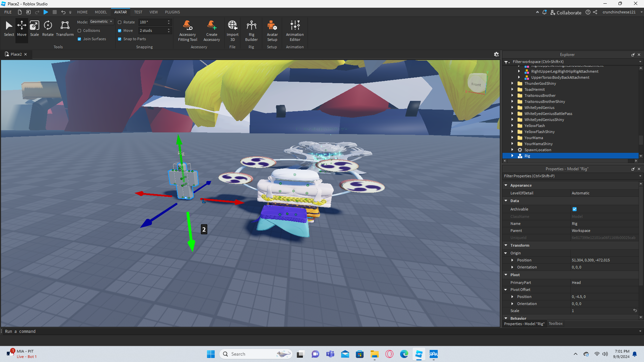Open Avatar Setup
The width and height of the screenshot is (644, 362).
pyautogui.click(x=272, y=31)
